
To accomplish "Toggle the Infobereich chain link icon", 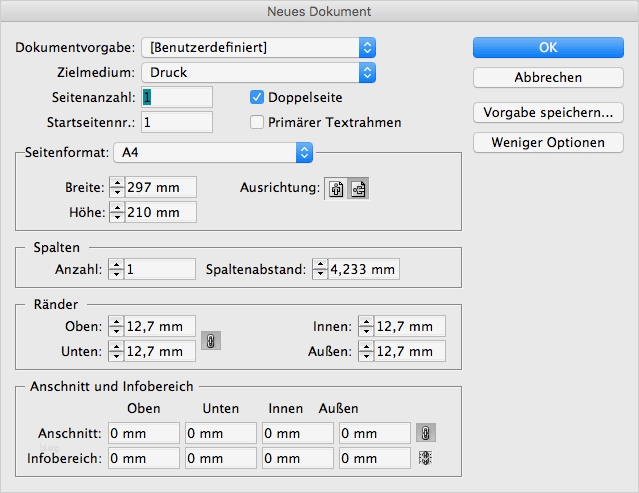I will pos(425,458).
